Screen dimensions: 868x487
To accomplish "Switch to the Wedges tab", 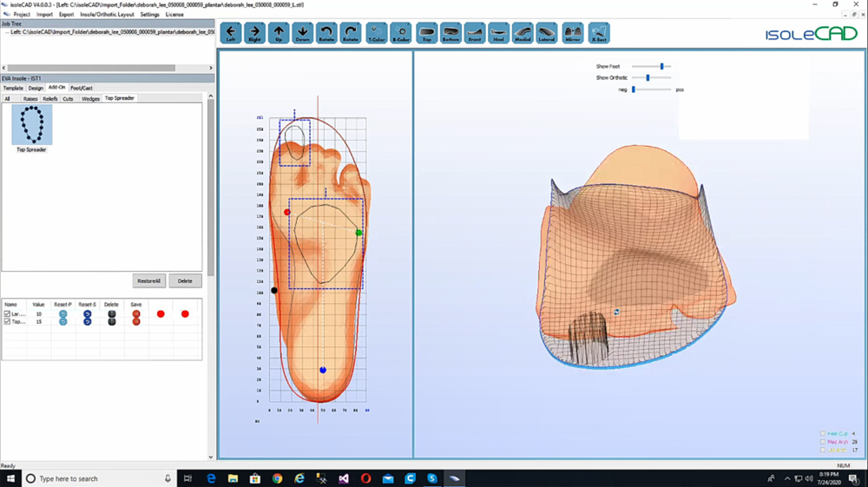I will (x=90, y=99).
